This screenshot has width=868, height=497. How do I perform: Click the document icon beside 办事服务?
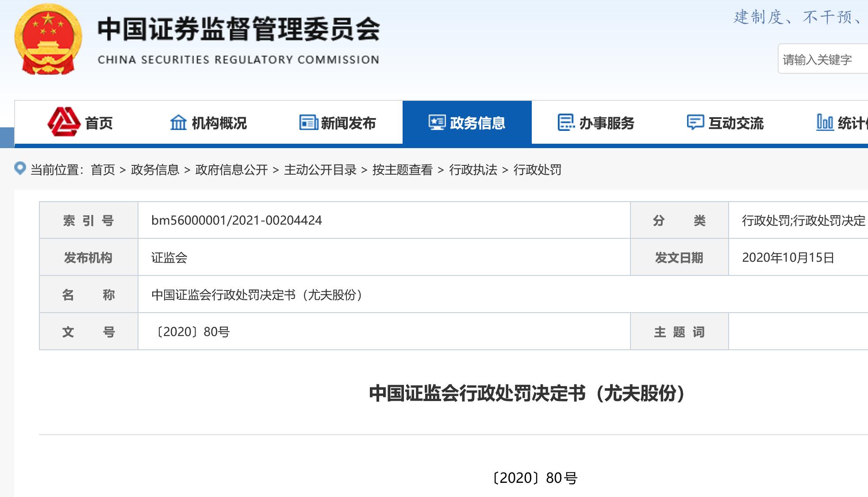pos(566,122)
